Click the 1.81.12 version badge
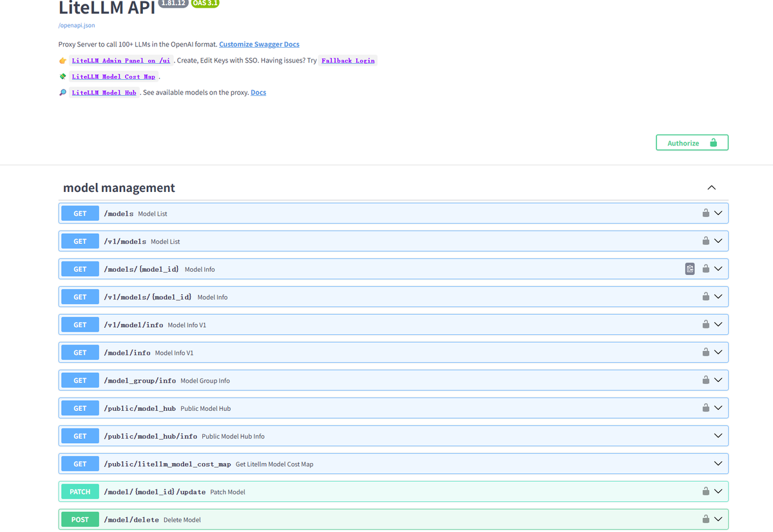The image size is (773, 532). pyautogui.click(x=173, y=3)
